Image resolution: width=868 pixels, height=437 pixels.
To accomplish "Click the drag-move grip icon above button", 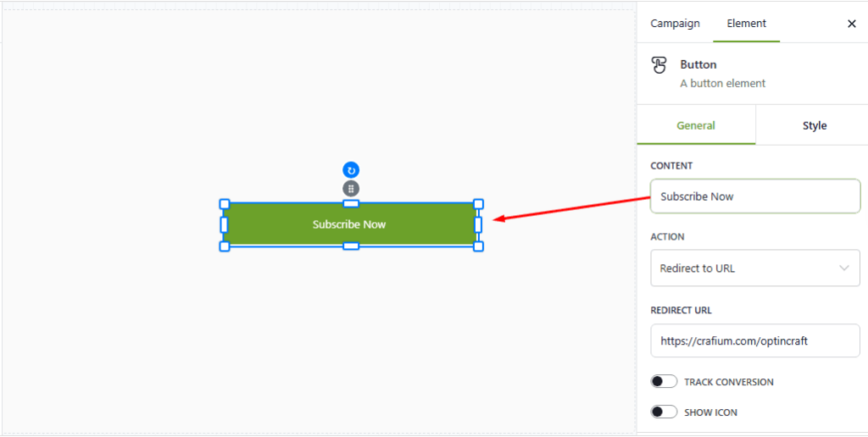I will tap(351, 188).
